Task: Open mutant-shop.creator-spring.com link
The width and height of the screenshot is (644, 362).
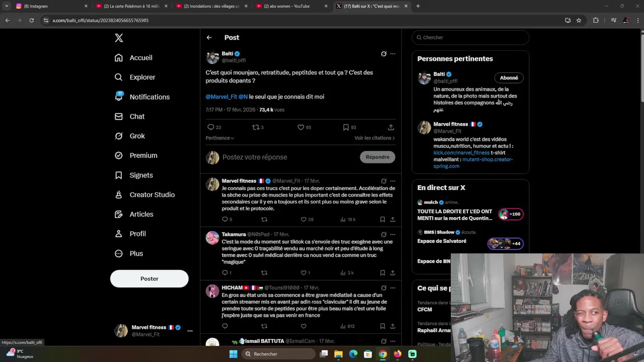Action: pos(473,163)
